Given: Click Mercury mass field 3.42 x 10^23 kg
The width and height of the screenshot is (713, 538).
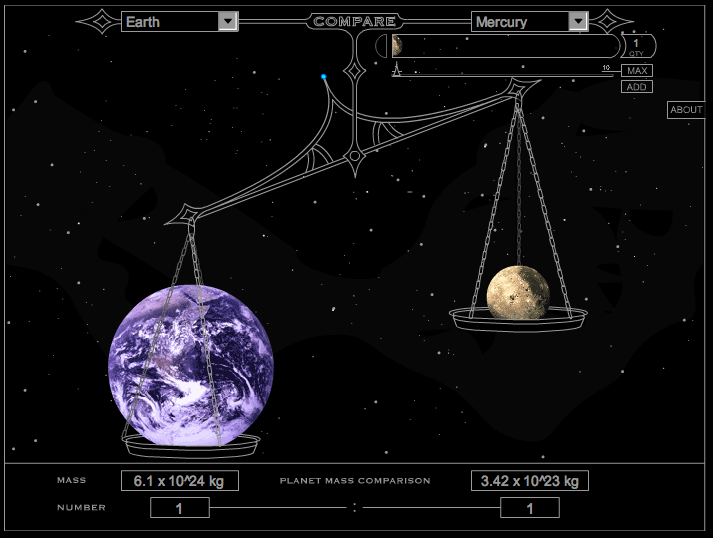Looking at the screenshot, I should click(529, 481).
